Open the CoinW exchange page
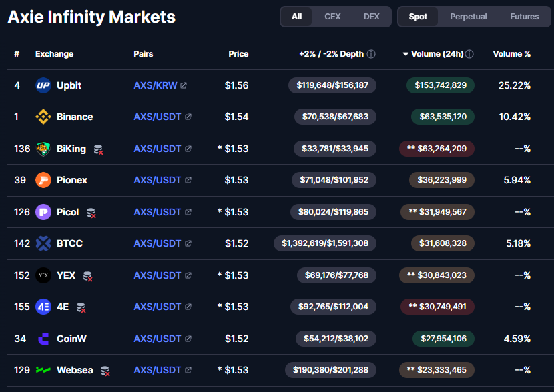This screenshot has width=554, height=392. 71,339
